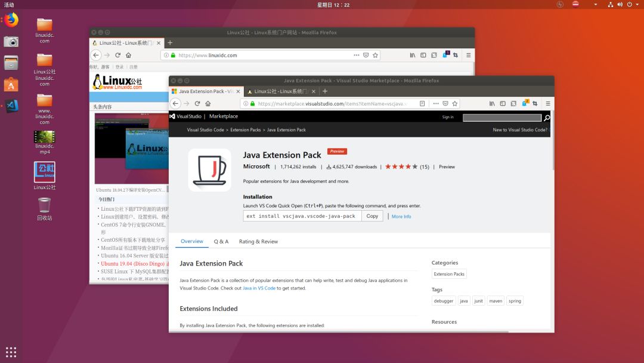Open the Extension Packs category tag
Screen dimensions: 644x363
[449, 274]
